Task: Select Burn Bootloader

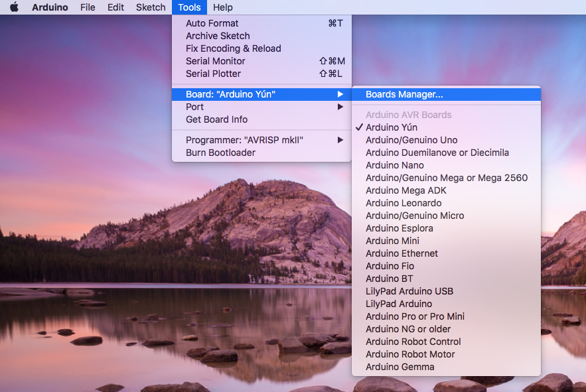Action: (x=220, y=153)
